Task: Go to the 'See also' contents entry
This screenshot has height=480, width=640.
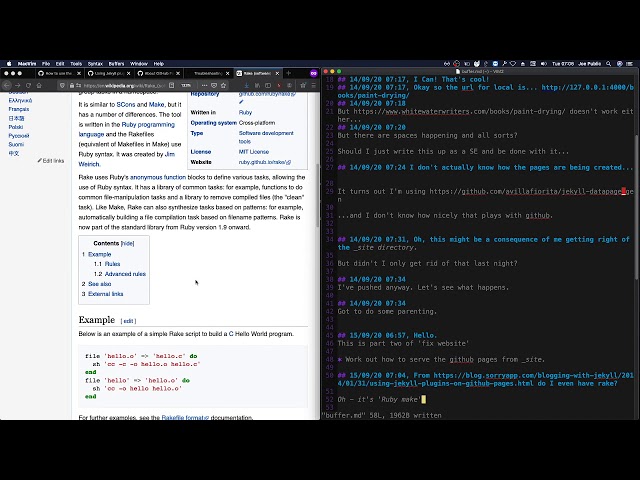Action: point(100,284)
